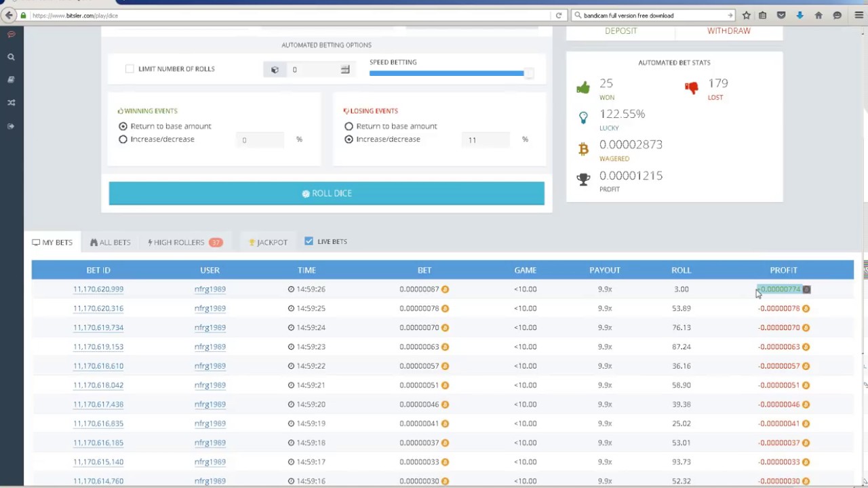Click roll value 87.24
This screenshot has width=868, height=488.
coord(681,346)
